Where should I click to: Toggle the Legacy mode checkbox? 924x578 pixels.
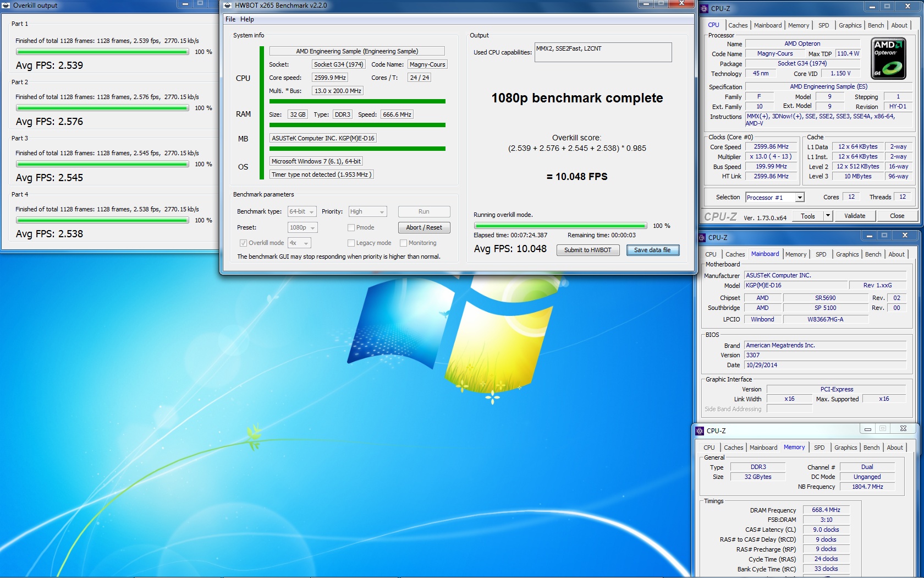point(351,243)
